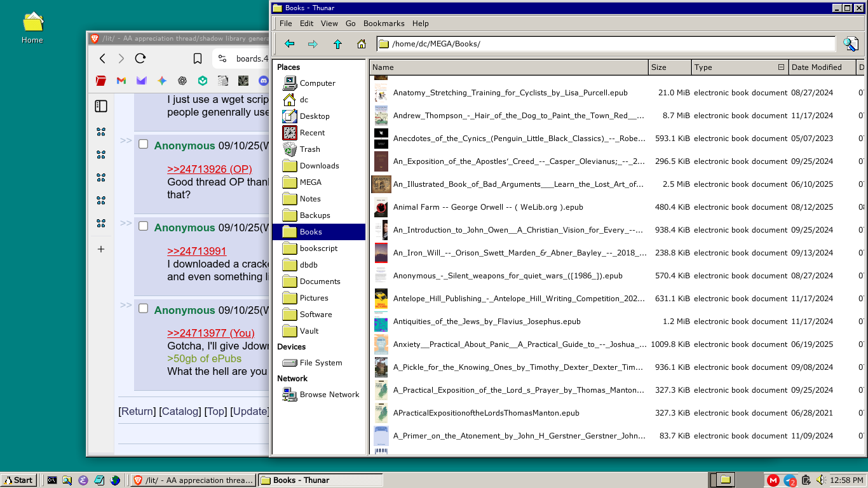
Task: Follow the >>24713977 (You) quote link
Action: tap(211, 333)
